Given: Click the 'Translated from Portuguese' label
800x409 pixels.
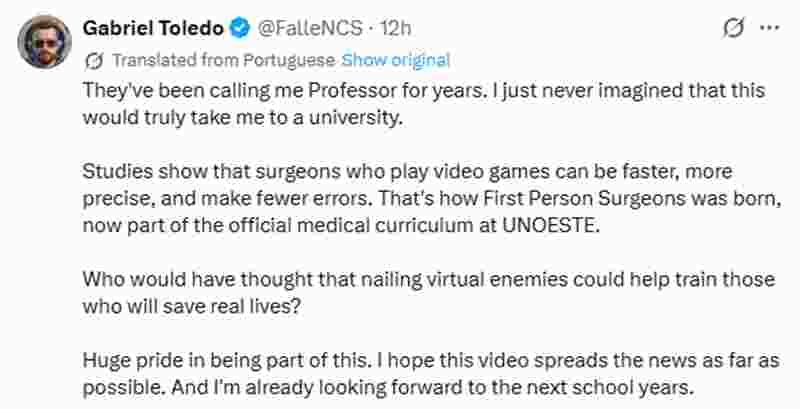Looking at the screenshot, I should (x=224, y=60).
